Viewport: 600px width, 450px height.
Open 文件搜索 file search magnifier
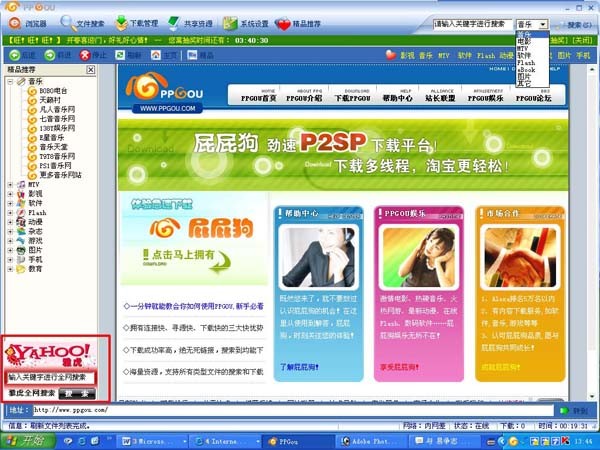click(x=68, y=23)
